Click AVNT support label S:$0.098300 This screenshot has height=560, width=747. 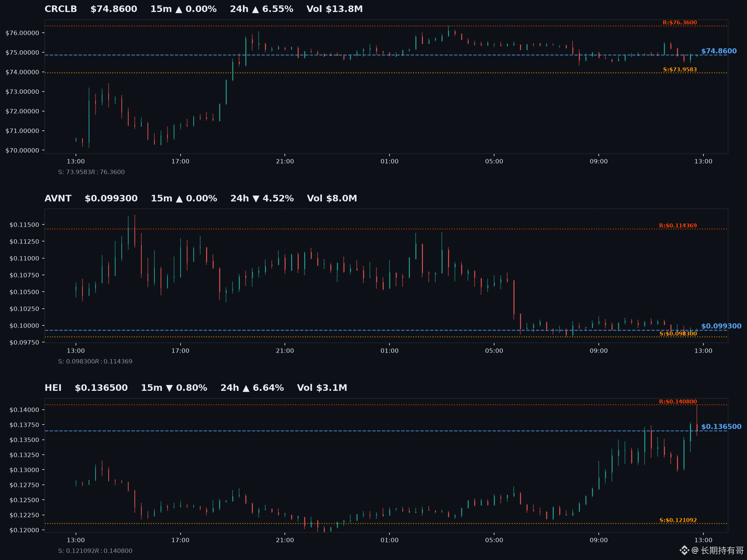point(678,334)
